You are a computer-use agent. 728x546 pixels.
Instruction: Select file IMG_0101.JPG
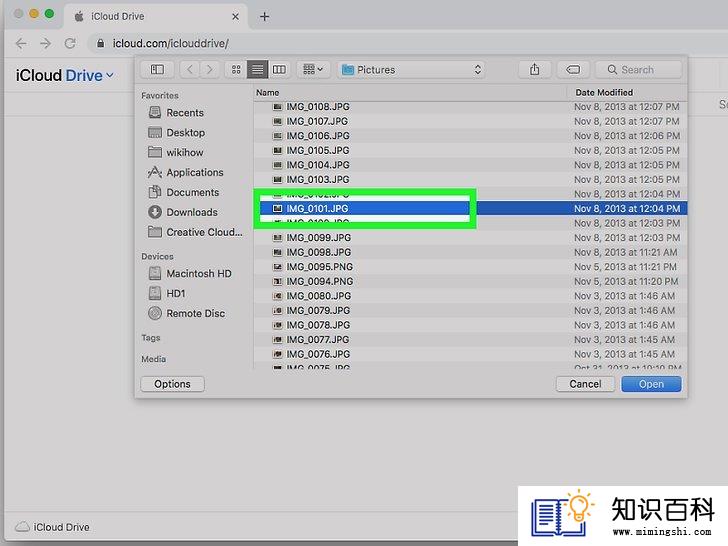point(470,208)
